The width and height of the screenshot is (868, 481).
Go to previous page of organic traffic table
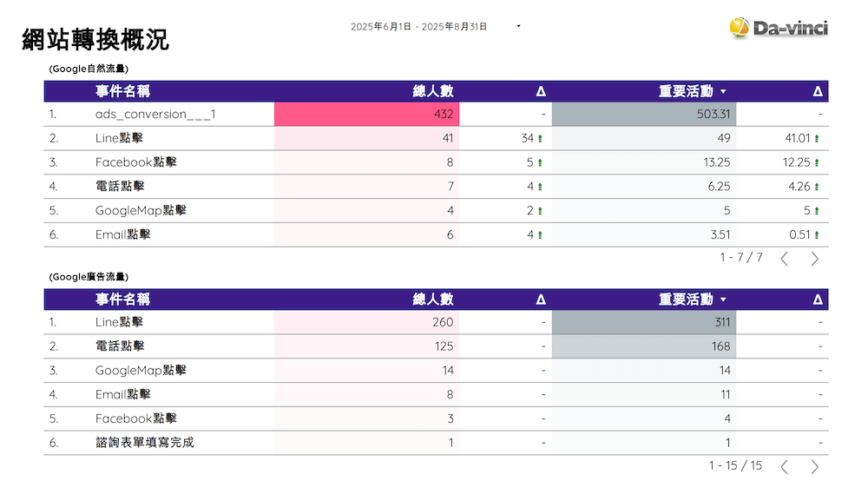[x=784, y=258]
